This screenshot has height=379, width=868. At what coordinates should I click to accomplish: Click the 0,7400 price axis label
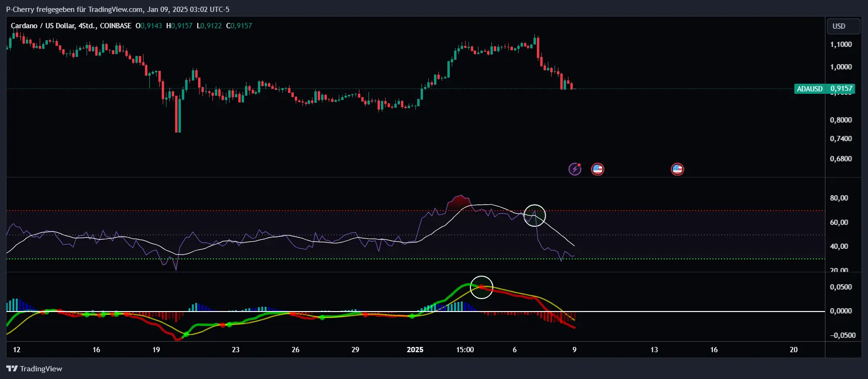[841, 139]
